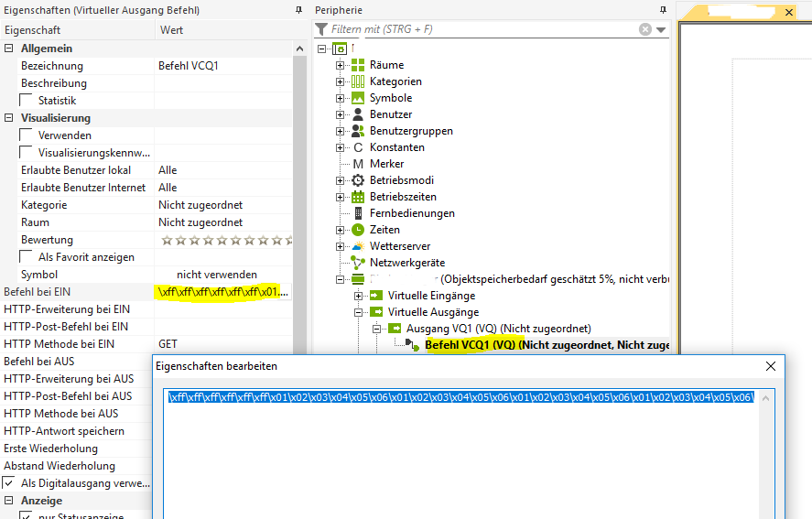Viewport: 812px width, 519px height.
Task: Click the Raum value Nicht zugeordnet
Action: [x=223, y=222]
